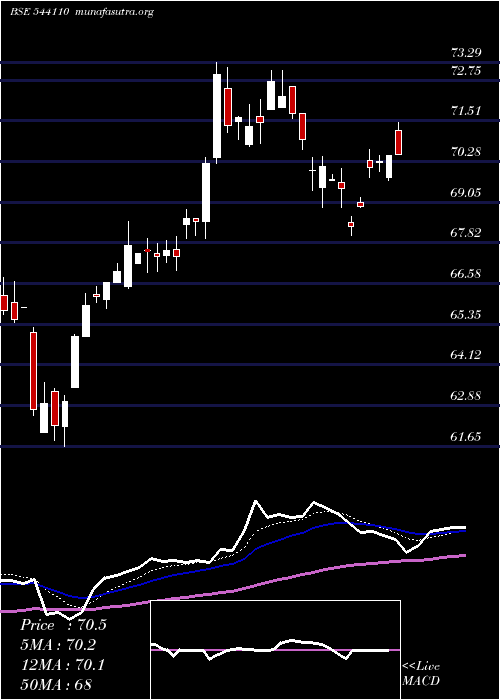The height and width of the screenshot is (700, 500).
Task: Click the 73.29 price level label
Action: (x=466, y=54)
